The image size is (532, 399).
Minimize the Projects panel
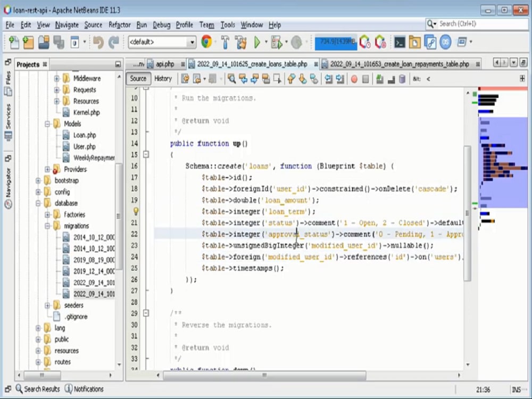click(118, 64)
